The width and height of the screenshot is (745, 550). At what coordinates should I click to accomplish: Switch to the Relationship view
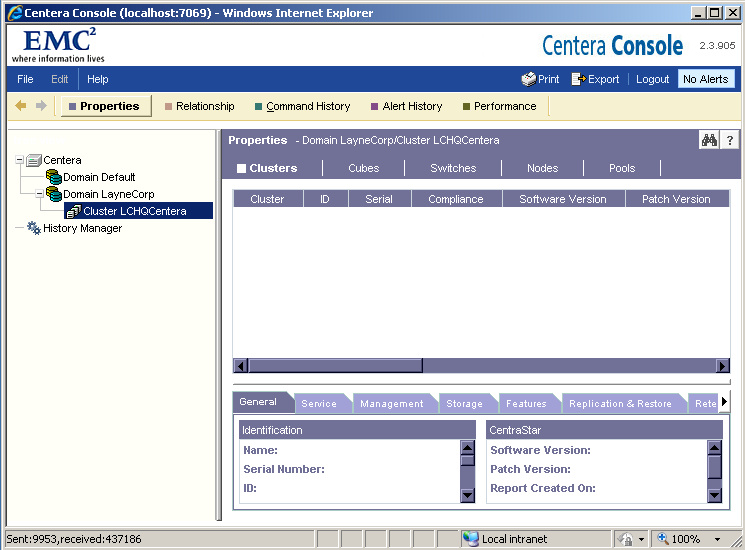pos(200,106)
